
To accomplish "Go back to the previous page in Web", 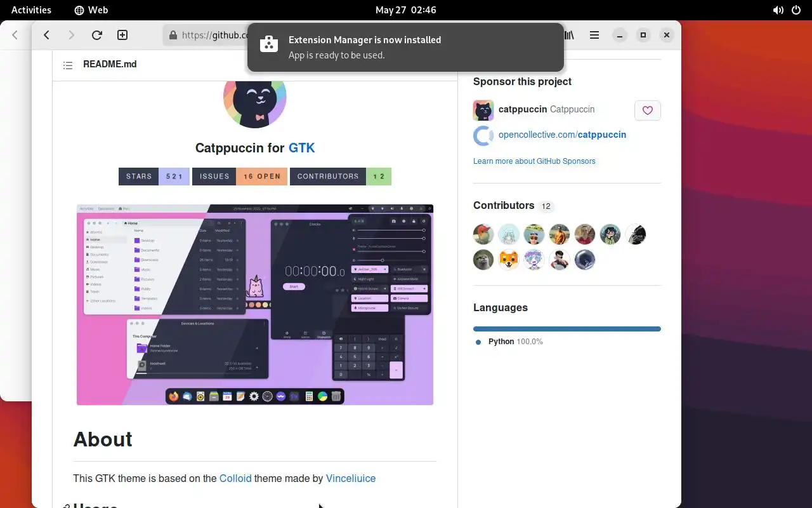I will click(x=46, y=35).
